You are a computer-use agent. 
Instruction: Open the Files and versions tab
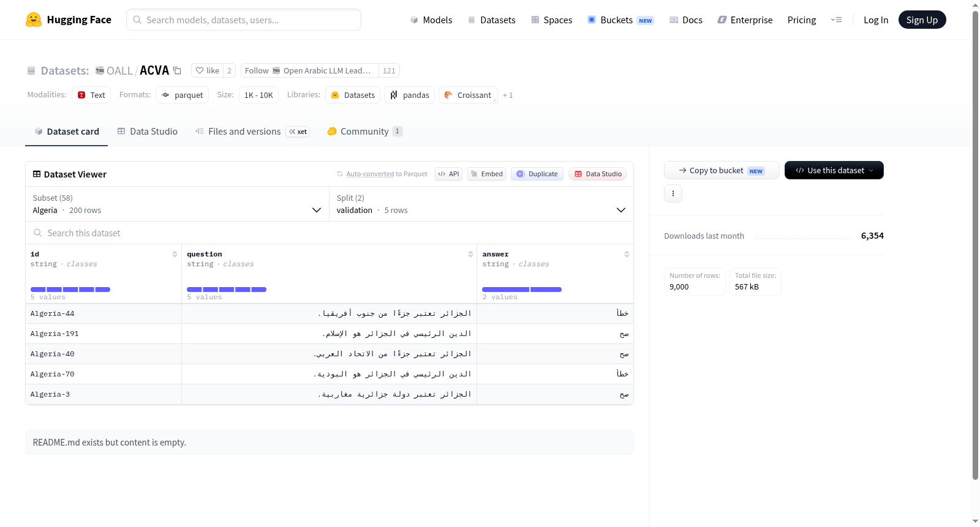[252, 132]
